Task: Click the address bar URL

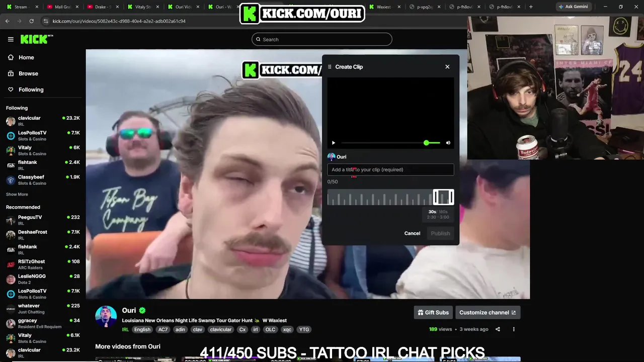Action: click(x=119, y=21)
